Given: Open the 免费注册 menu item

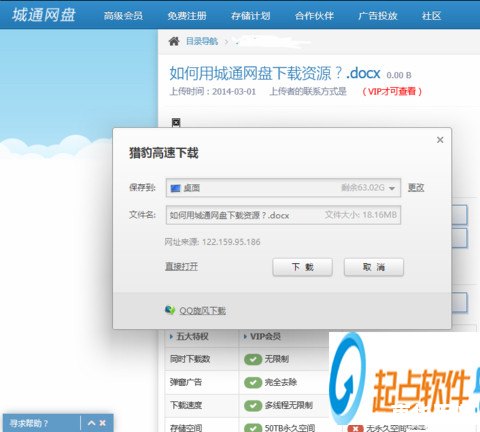Looking at the screenshot, I should pos(187,16).
